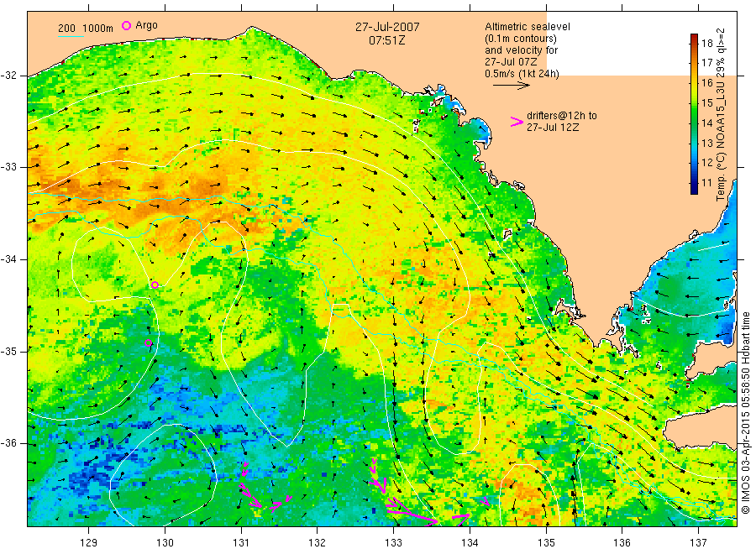
Task: Click the IMOS copyright vertical text
Action: pyautogui.click(x=745, y=413)
